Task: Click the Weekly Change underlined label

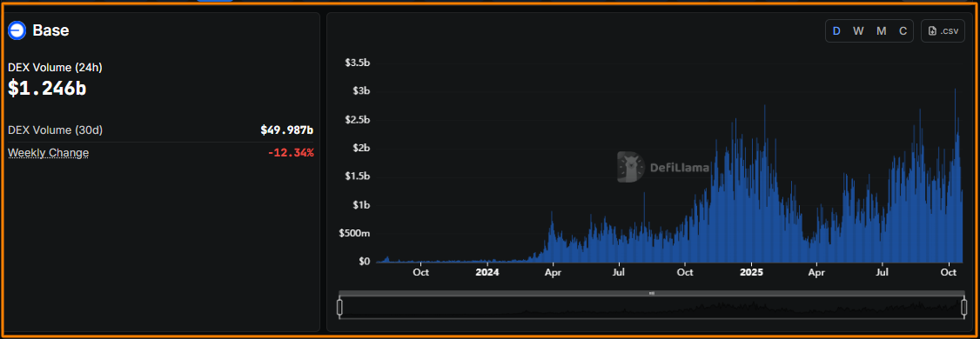Action: [x=48, y=152]
